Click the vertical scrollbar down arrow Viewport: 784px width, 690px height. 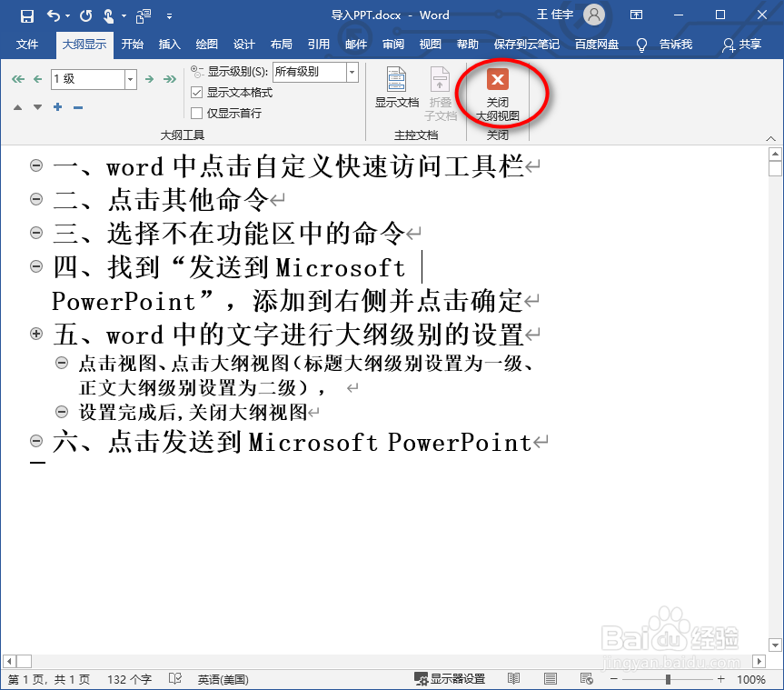pyautogui.click(x=775, y=645)
